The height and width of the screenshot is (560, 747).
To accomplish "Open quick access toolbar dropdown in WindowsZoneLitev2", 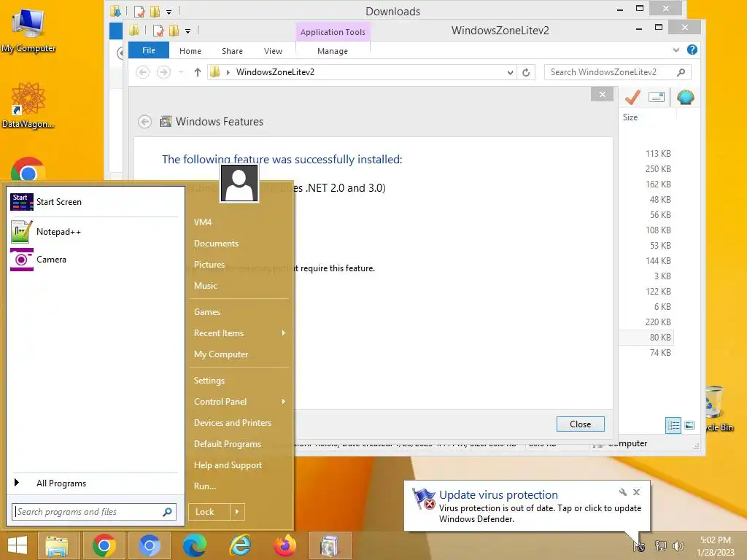I will pos(187,31).
